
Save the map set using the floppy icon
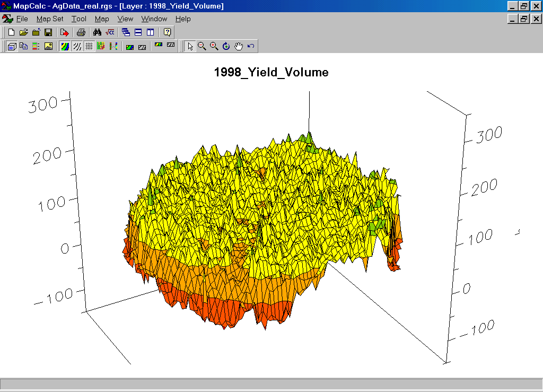coord(48,32)
